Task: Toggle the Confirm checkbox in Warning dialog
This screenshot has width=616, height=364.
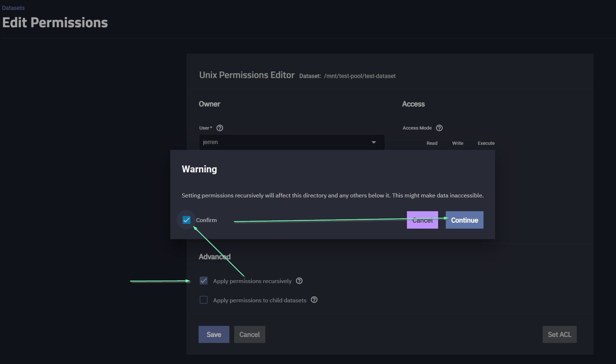Action: pos(187,220)
